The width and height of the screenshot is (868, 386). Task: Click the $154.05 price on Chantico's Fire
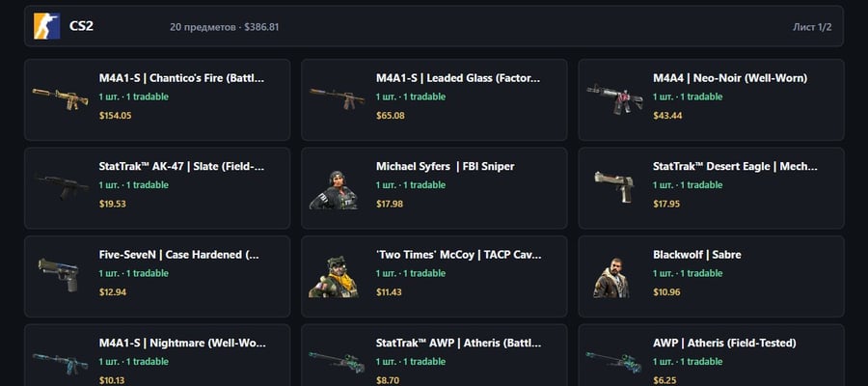(115, 115)
